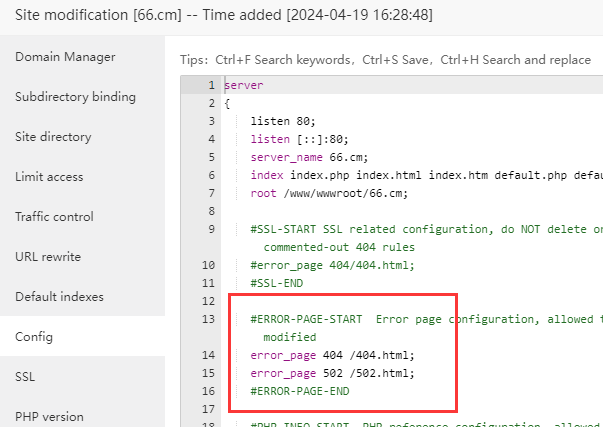Open the Traffic control tab
This screenshot has width=603, height=427.
point(54,217)
